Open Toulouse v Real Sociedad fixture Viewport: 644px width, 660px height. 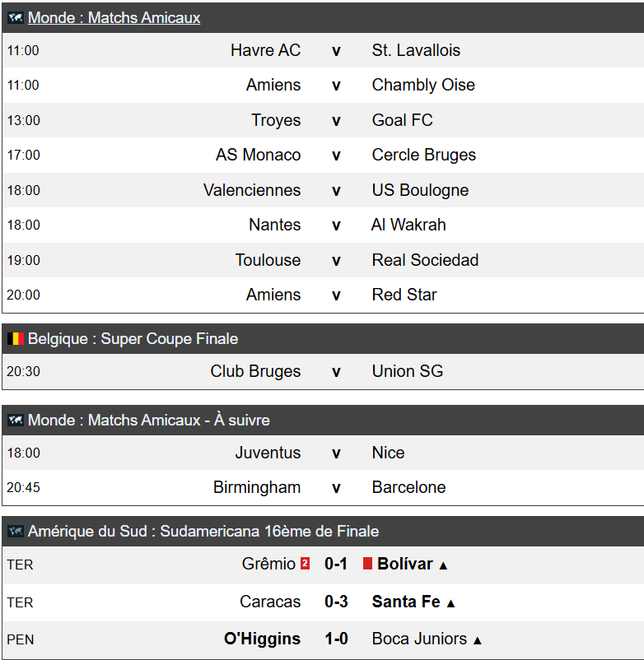(x=323, y=260)
